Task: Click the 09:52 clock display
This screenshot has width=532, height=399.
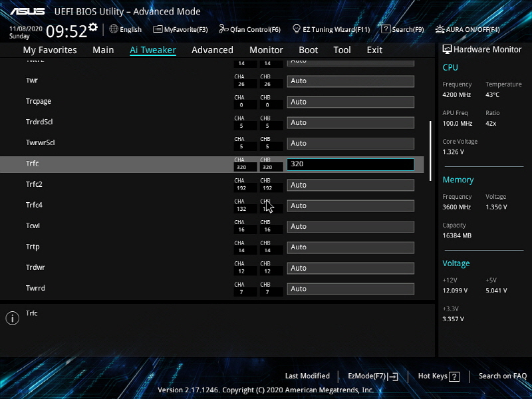Action: pos(66,31)
